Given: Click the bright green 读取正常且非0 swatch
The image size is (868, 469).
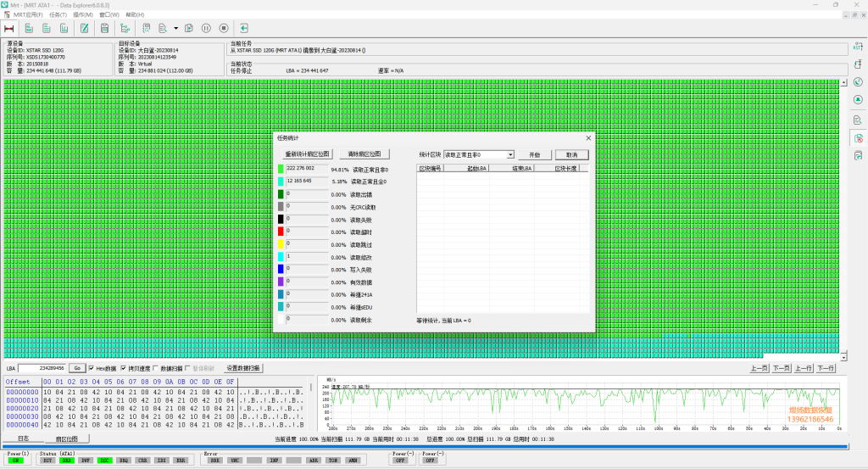Looking at the screenshot, I should pos(281,169).
